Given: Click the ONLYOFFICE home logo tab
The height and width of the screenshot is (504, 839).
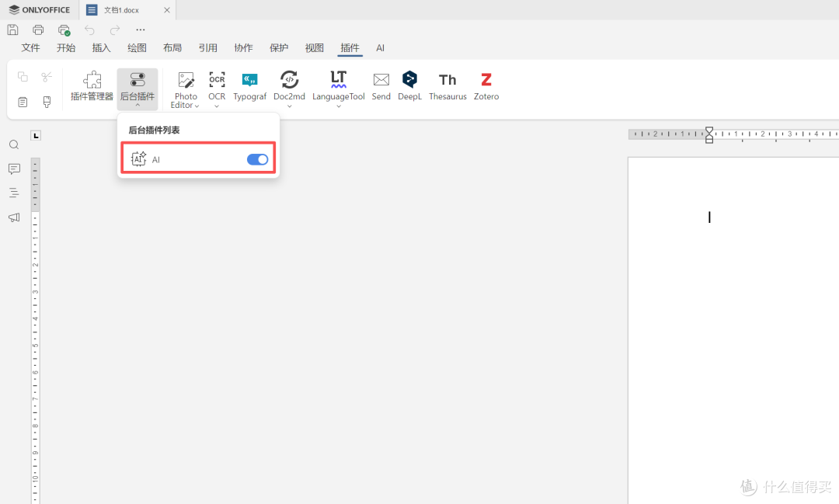Looking at the screenshot, I should pyautogui.click(x=40, y=9).
